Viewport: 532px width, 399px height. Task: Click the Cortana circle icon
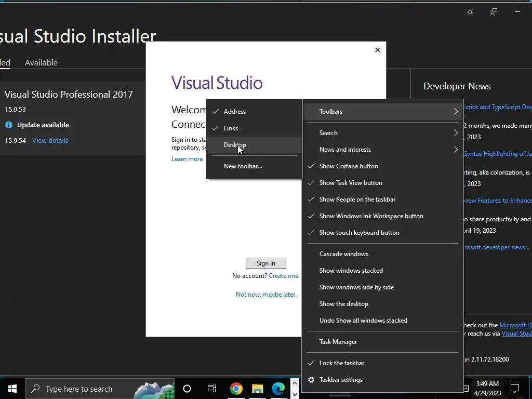(187, 389)
